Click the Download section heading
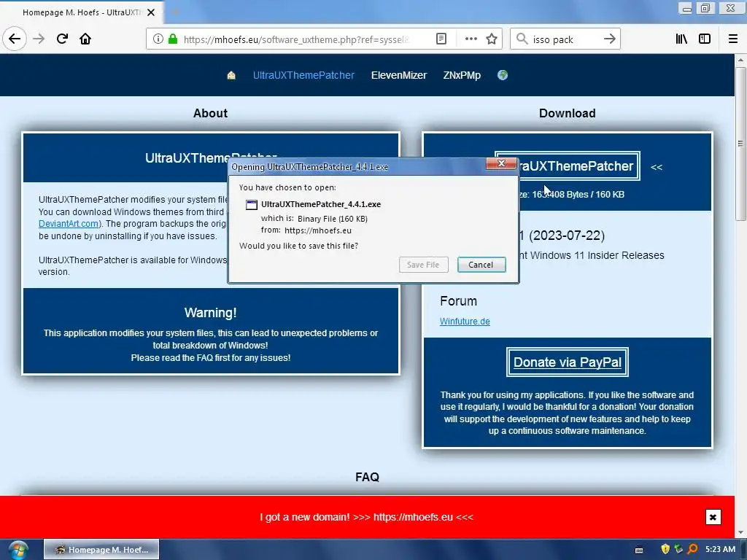747x560 pixels. click(567, 113)
